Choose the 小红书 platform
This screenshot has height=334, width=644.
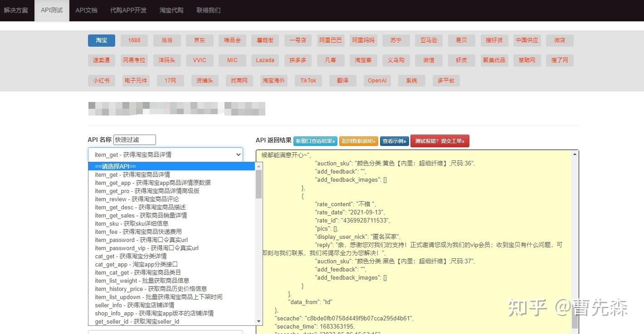tap(101, 80)
